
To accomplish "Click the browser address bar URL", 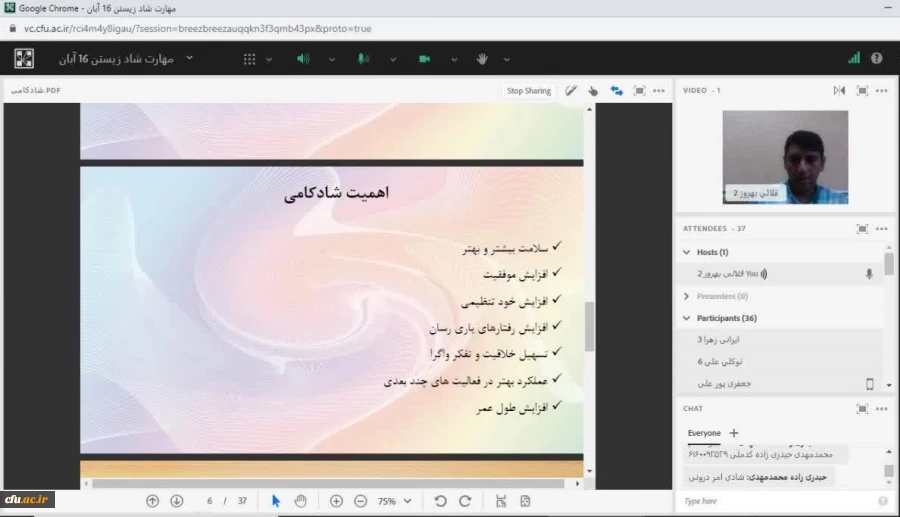I will click(197, 29).
